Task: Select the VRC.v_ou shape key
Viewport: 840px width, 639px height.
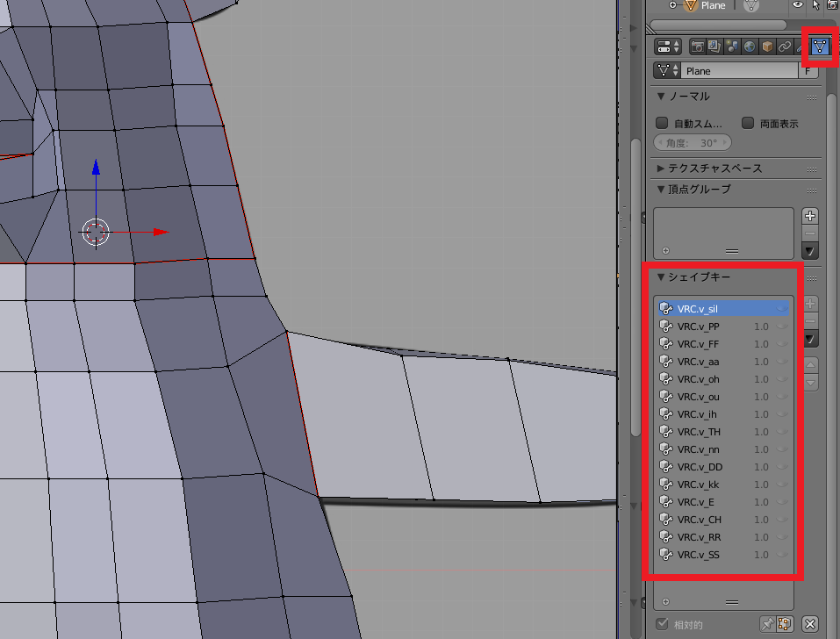Action: (x=723, y=397)
